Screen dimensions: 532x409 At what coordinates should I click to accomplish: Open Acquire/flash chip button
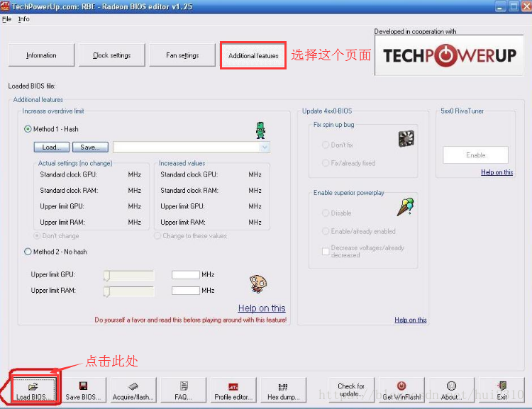click(x=133, y=391)
